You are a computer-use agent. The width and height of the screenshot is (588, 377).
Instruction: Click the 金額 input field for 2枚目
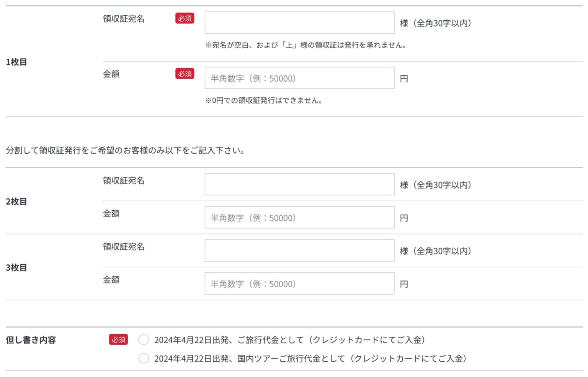pos(299,217)
